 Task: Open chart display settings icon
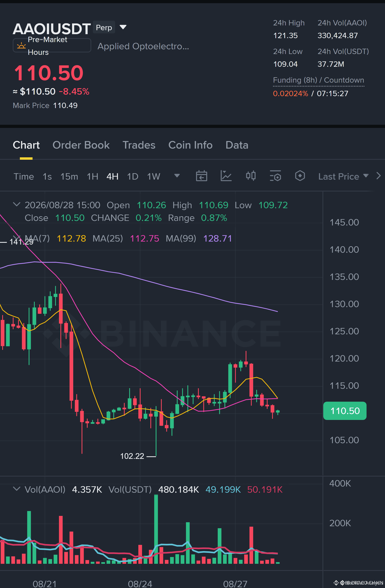[275, 176]
